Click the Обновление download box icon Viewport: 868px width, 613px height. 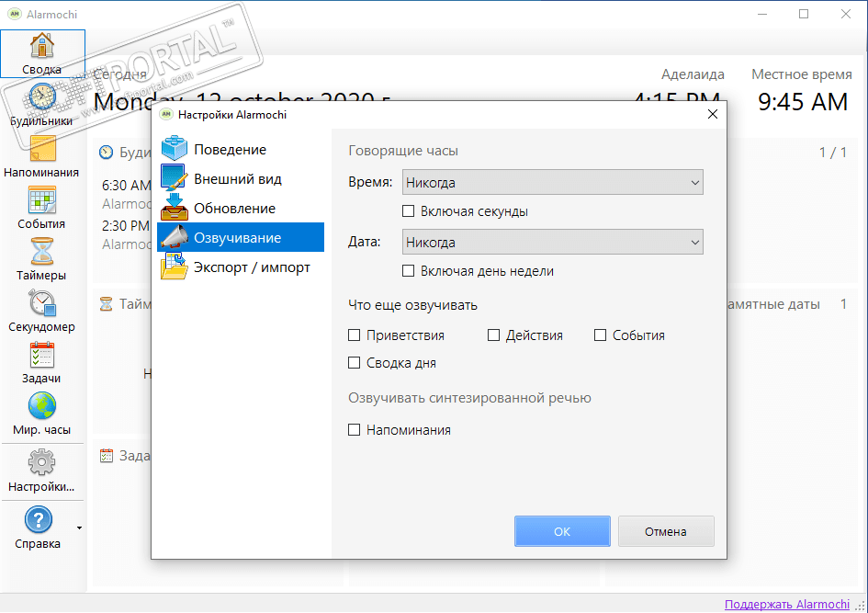[175, 208]
